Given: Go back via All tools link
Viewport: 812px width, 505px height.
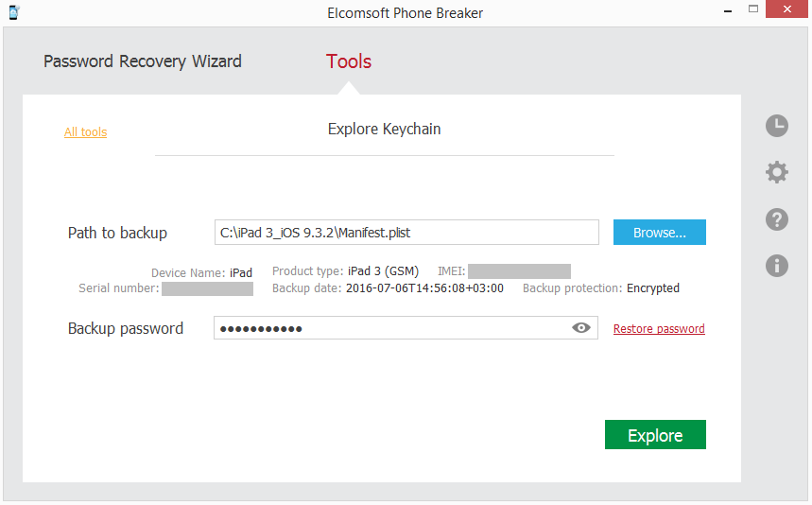Looking at the screenshot, I should tap(85, 132).
